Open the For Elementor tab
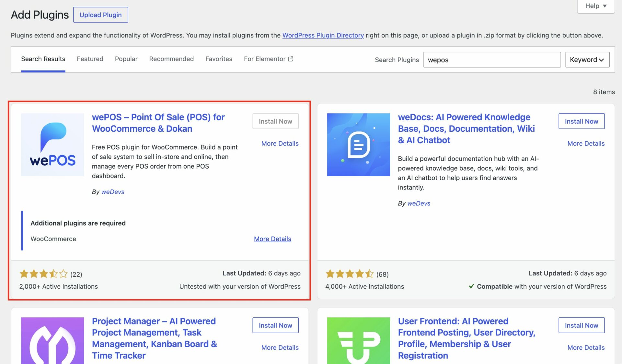This screenshot has height=364, width=622. coord(269,59)
